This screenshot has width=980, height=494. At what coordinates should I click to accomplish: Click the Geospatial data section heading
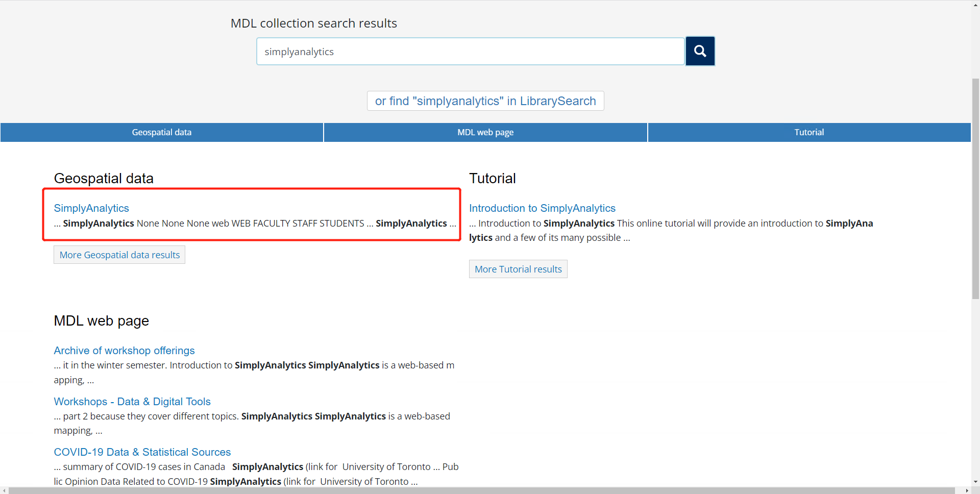pos(104,178)
